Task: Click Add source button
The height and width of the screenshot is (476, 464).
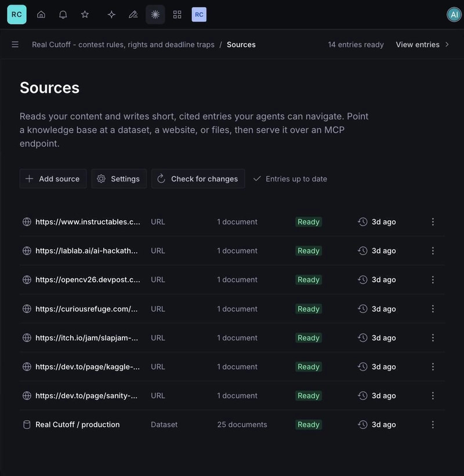Action: (53, 179)
